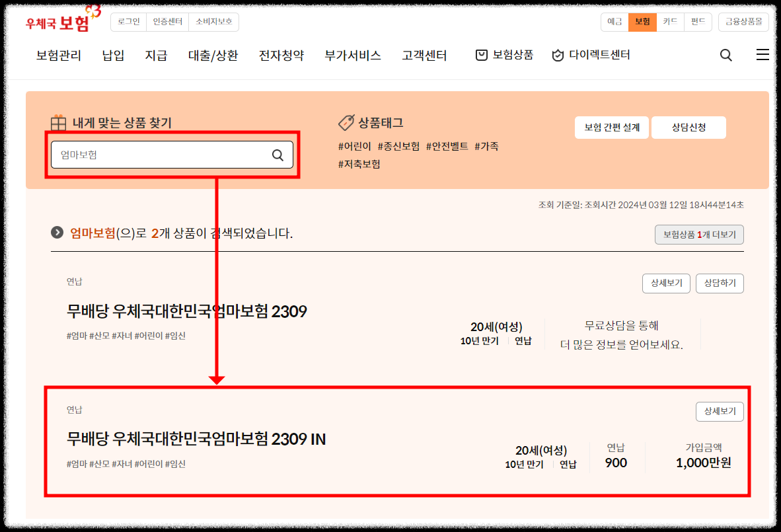Select the #저축보험 product tag
The height and width of the screenshot is (532, 781).
tap(359, 164)
